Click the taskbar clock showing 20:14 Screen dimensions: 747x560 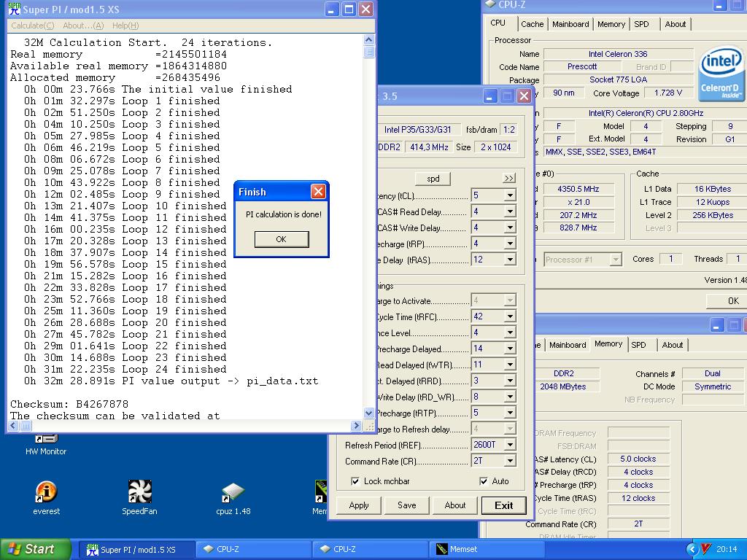pyautogui.click(x=727, y=549)
